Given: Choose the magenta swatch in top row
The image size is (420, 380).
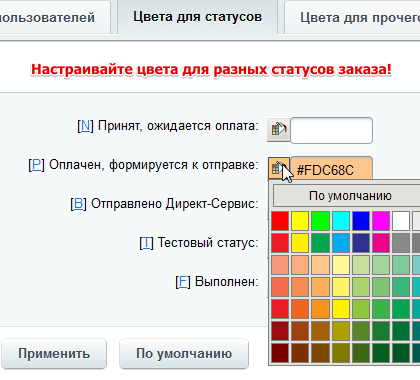Looking at the screenshot, I should (381, 221).
